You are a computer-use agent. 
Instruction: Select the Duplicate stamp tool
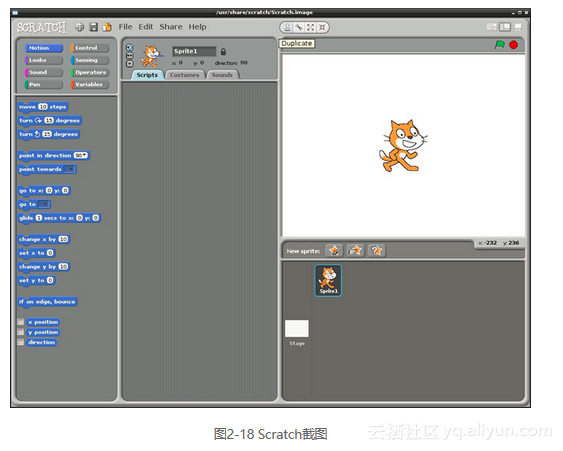pos(287,27)
